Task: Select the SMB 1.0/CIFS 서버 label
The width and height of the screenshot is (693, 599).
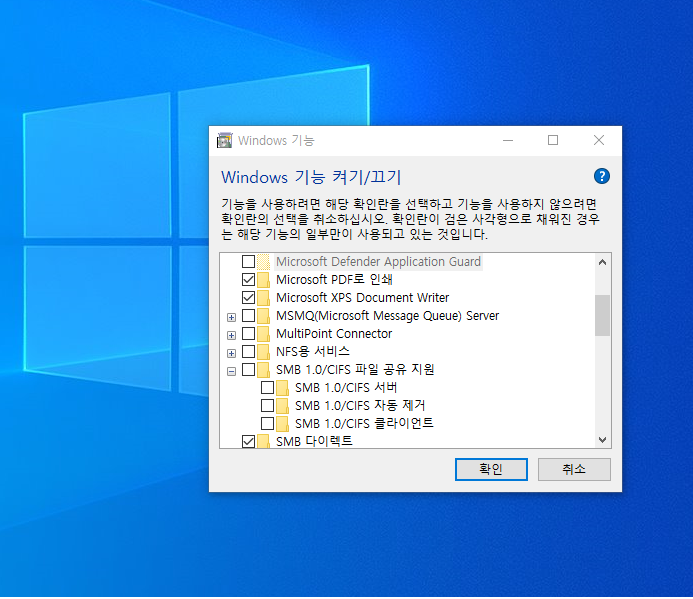Action: (x=346, y=388)
